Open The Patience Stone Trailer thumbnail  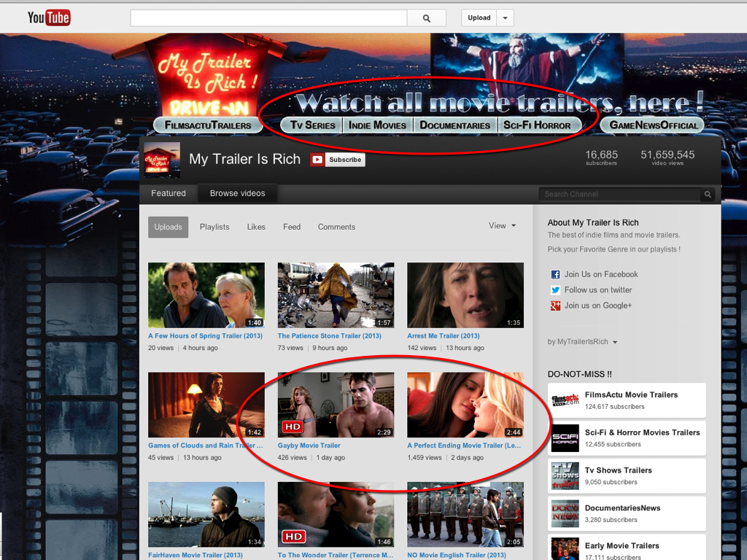(x=336, y=295)
